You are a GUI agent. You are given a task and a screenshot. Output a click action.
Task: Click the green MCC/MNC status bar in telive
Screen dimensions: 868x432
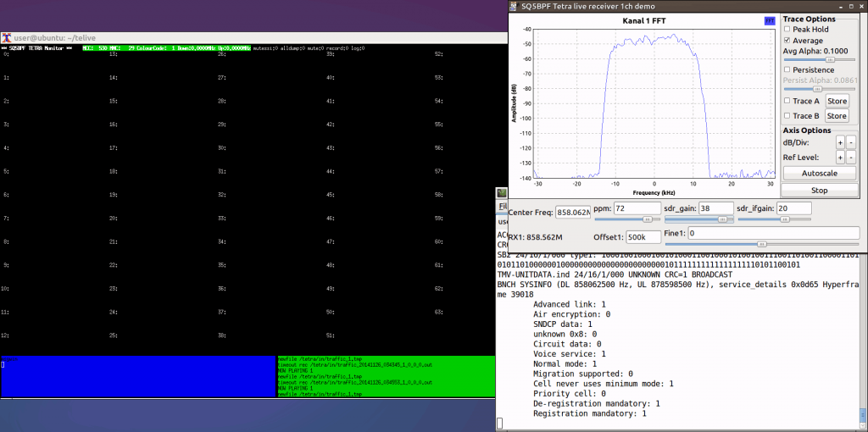(x=166, y=48)
